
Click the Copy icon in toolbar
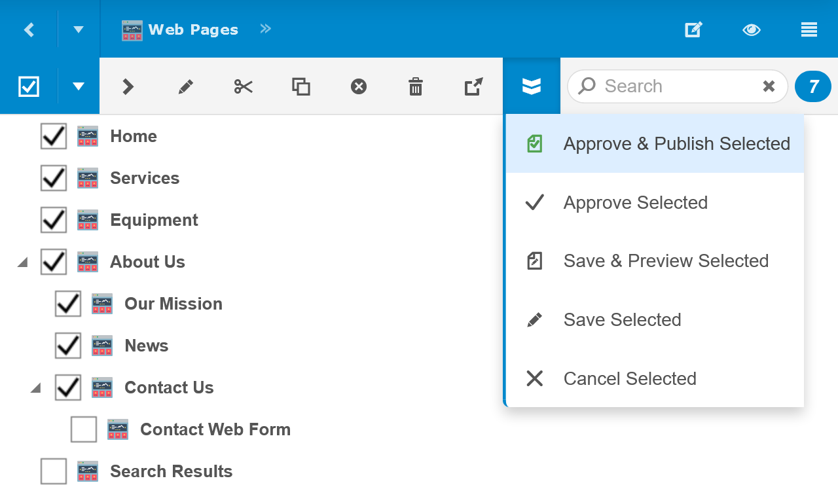301,86
